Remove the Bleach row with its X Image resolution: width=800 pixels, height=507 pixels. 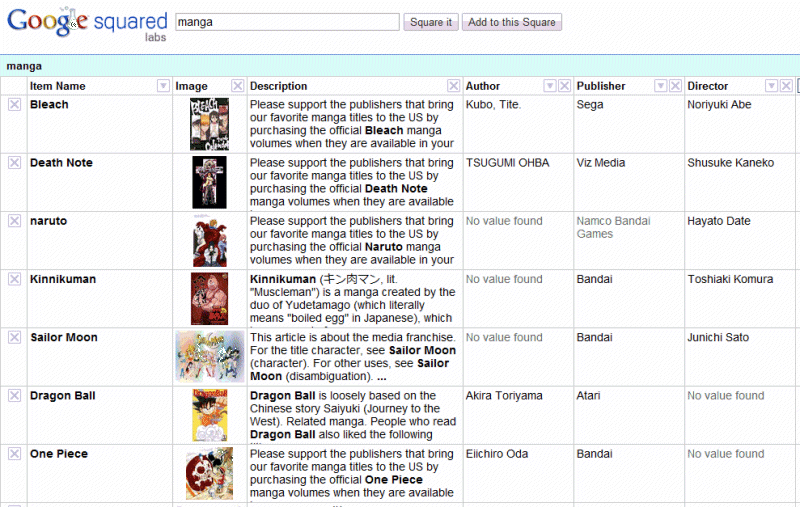click(14, 105)
